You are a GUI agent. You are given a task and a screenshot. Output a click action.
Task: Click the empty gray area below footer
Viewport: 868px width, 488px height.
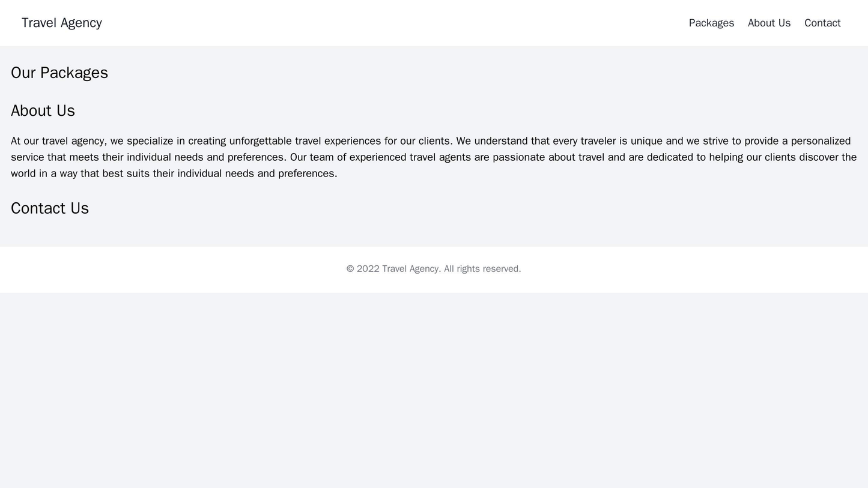point(434,390)
